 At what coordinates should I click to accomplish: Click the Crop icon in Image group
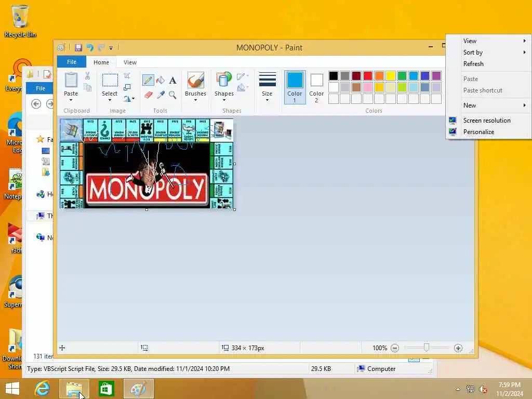pyautogui.click(x=127, y=76)
